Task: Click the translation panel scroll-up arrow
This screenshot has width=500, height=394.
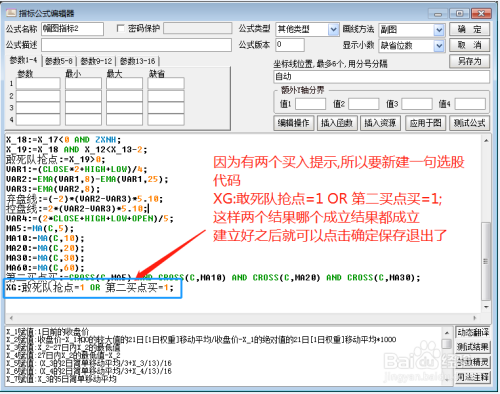Action: [x=447, y=333]
